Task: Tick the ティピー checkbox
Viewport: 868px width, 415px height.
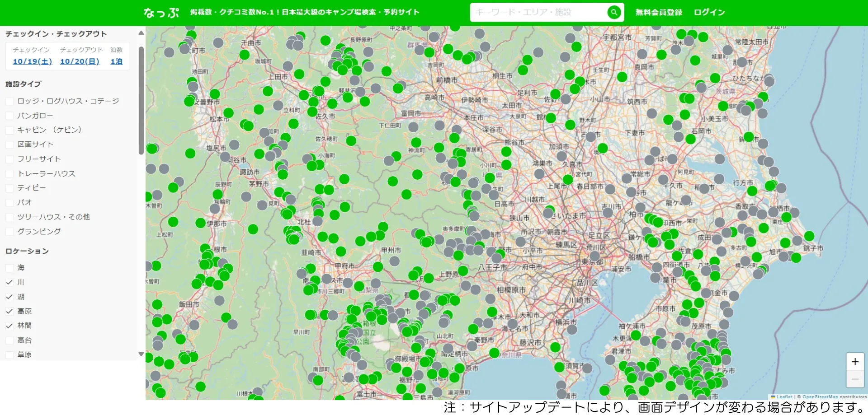Action: 9,188
